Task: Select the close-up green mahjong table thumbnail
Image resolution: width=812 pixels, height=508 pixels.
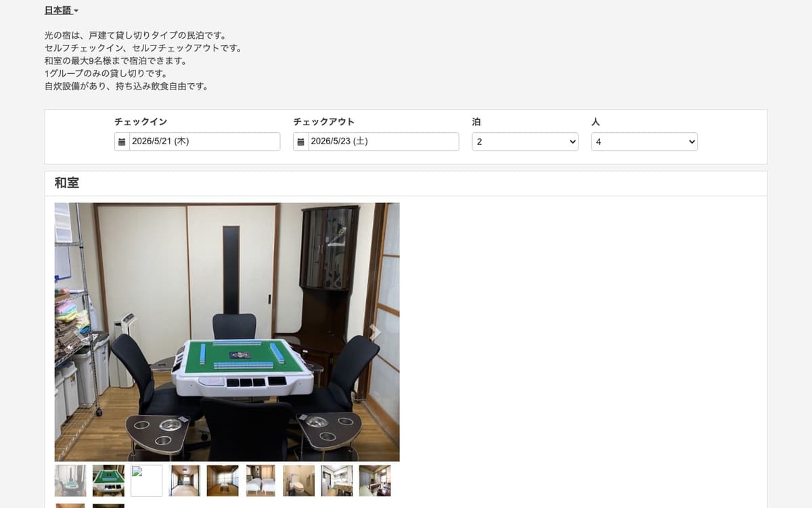Action: 108,480
